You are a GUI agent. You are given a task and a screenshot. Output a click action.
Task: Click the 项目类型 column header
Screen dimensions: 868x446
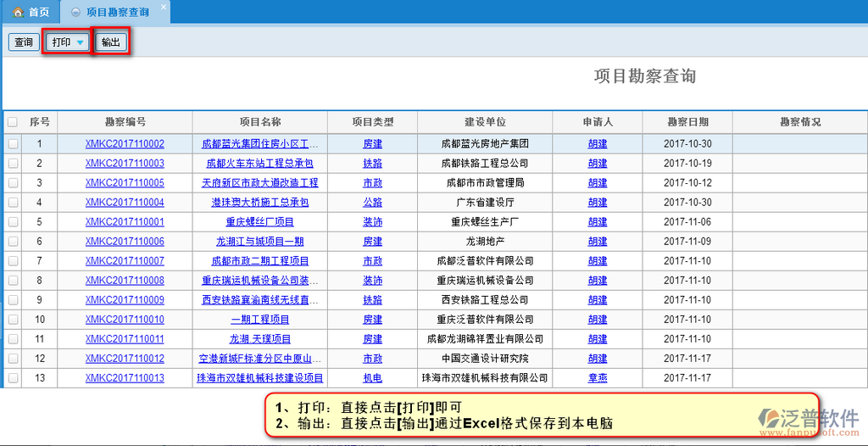tap(372, 122)
